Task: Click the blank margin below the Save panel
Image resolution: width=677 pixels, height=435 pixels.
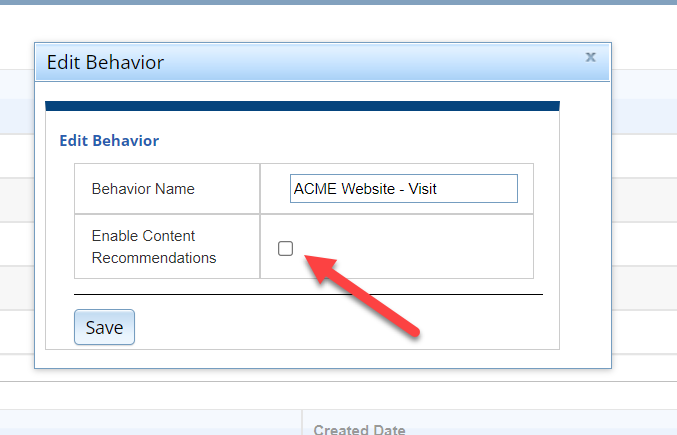Action: (x=302, y=359)
